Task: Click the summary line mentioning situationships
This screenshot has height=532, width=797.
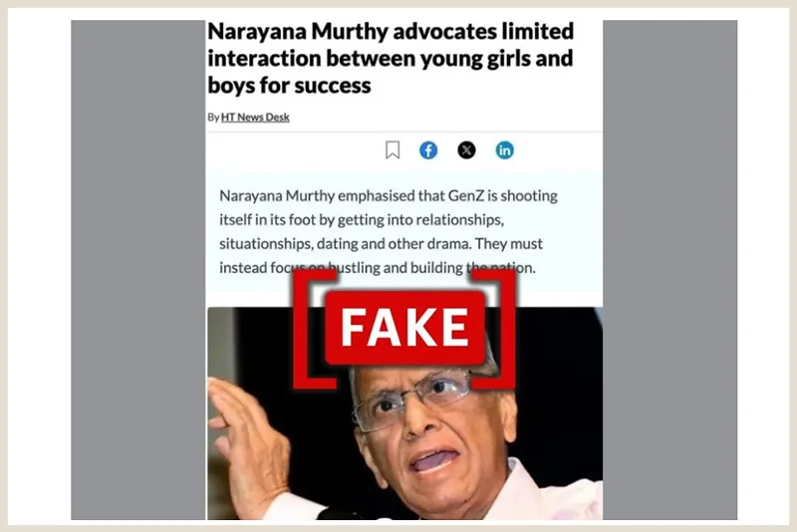Action: click(x=382, y=243)
